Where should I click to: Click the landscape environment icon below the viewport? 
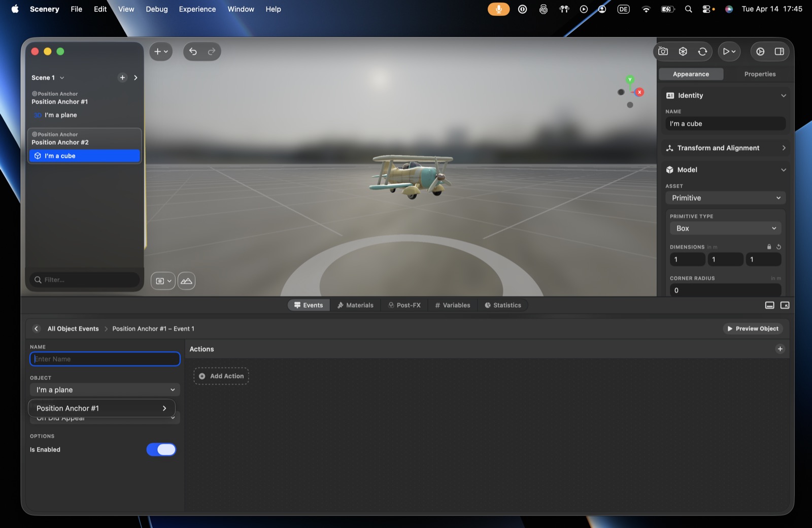[186, 281]
